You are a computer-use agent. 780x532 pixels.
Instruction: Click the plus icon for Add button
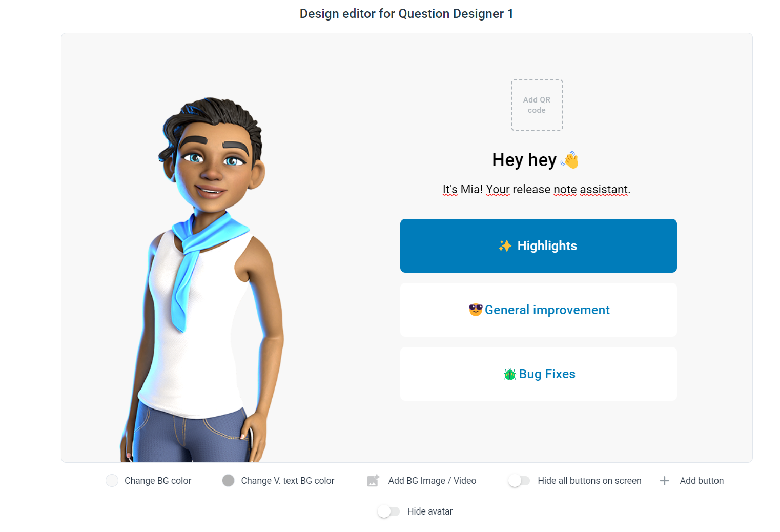664,481
